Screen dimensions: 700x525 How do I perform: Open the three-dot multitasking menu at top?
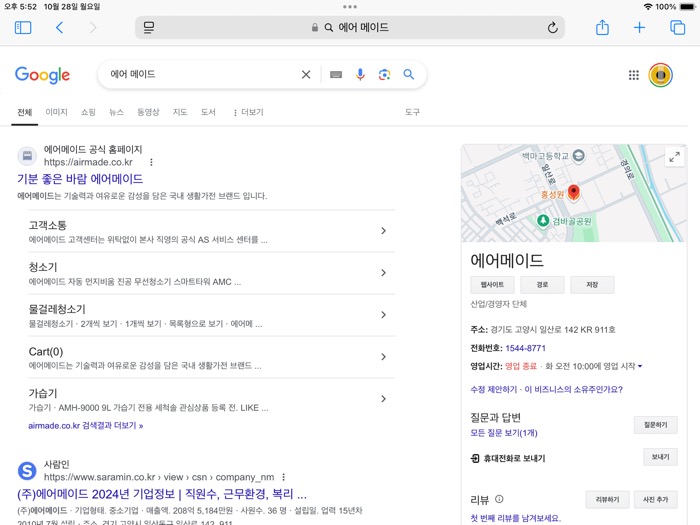coord(350,7)
